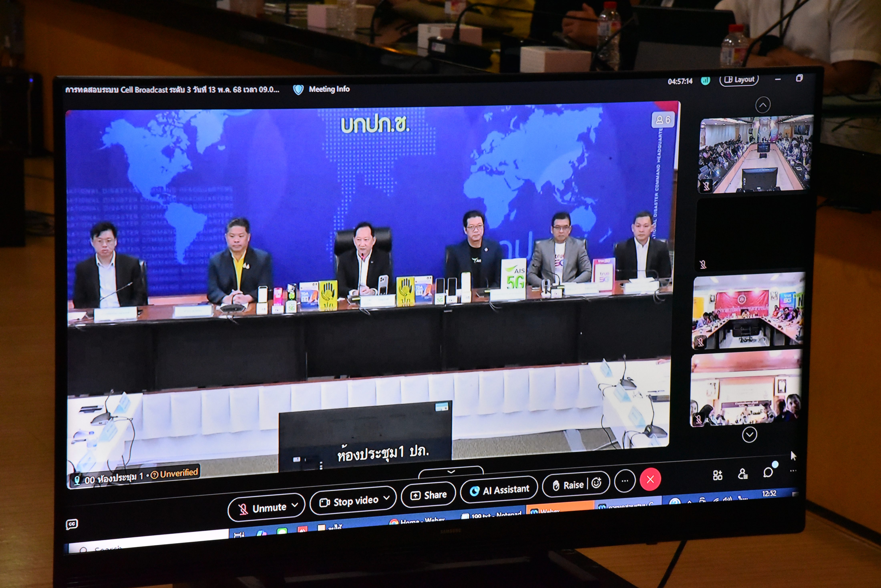Open video options arrow beside Stop video

coord(387,498)
